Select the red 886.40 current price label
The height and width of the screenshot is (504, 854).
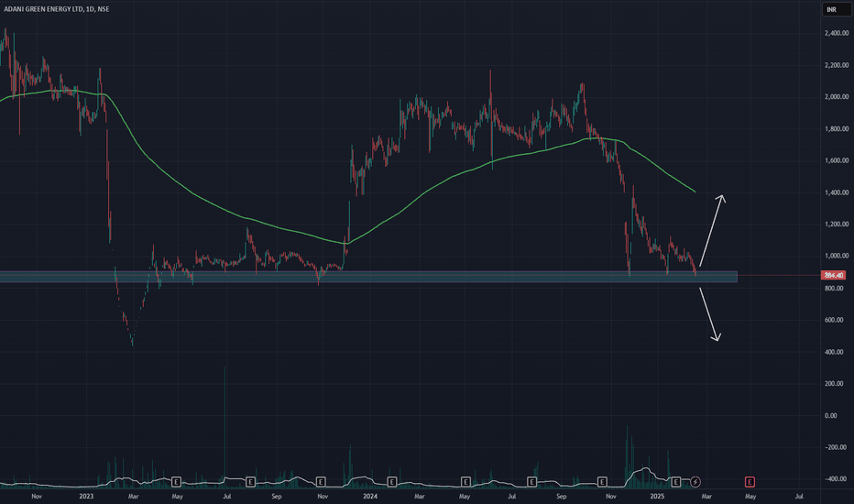click(x=833, y=275)
